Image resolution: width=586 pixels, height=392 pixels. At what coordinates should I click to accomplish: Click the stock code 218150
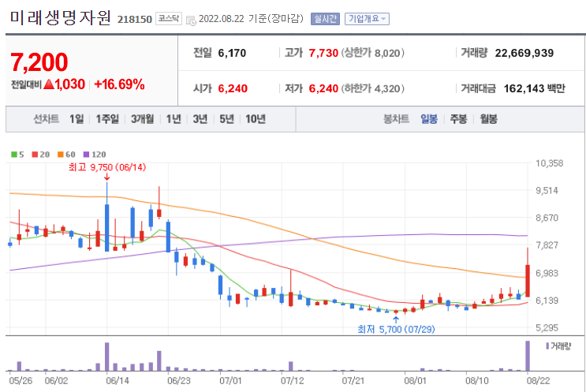point(135,19)
